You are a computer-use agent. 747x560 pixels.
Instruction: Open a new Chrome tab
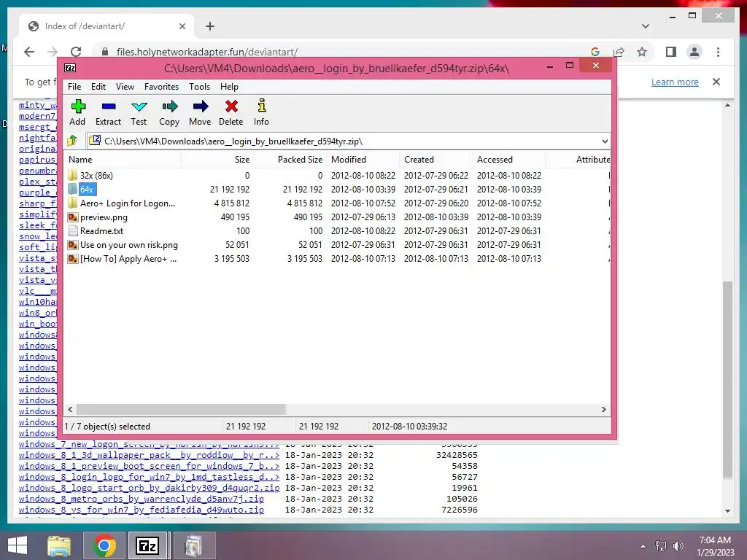pyautogui.click(x=210, y=26)
